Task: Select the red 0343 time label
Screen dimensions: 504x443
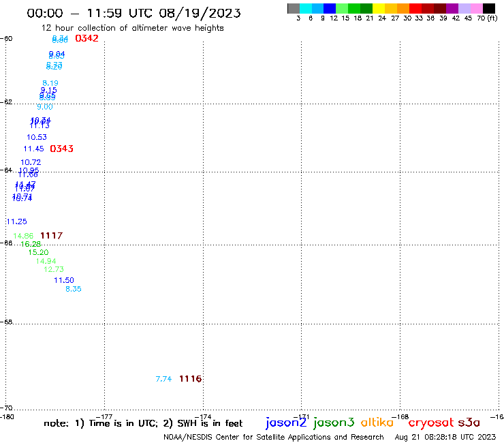Action: [x=62, y=149]
